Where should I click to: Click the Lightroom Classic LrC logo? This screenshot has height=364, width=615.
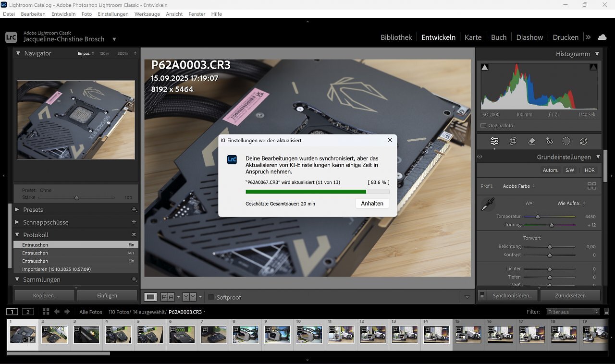point(11,37)
